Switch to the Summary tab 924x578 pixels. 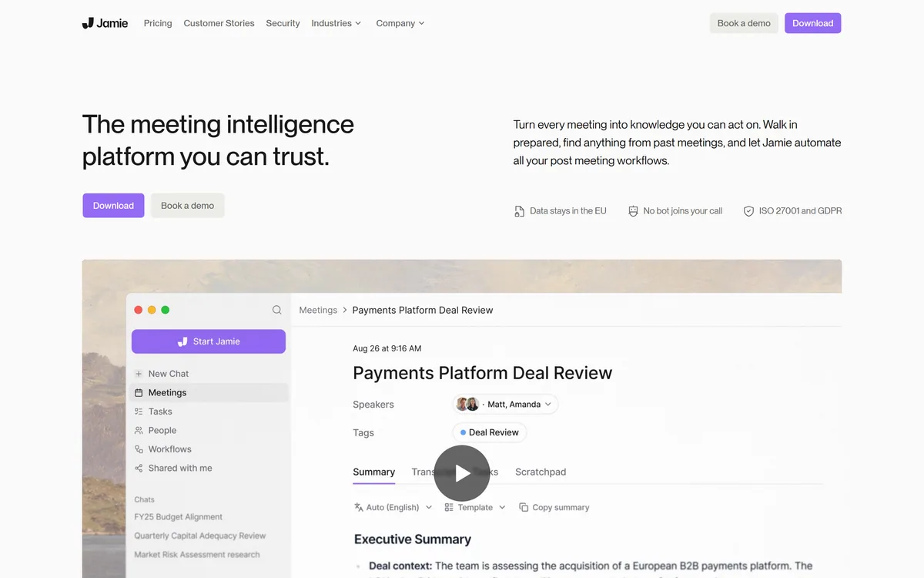(x=373, y=472)
